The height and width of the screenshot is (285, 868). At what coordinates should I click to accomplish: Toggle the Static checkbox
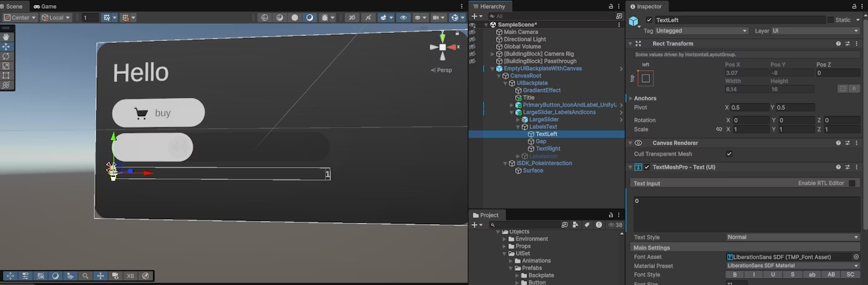pos(831,20)
